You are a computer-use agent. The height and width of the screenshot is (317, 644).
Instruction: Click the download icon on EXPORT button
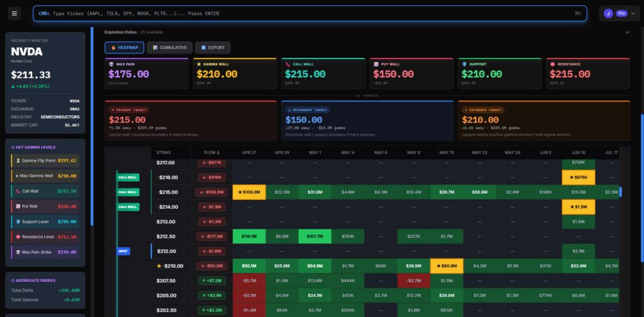[203, 48]
